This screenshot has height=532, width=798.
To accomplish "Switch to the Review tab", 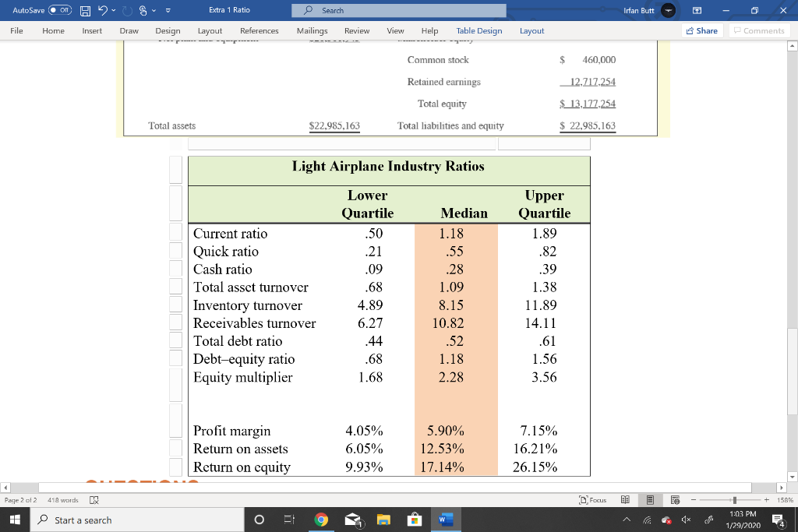I will (357, 30).
